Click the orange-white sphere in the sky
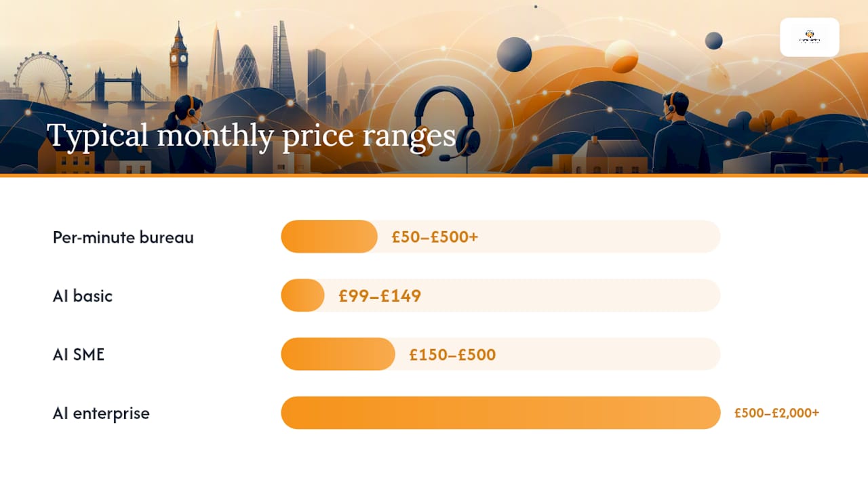 (x=621, y=56)
